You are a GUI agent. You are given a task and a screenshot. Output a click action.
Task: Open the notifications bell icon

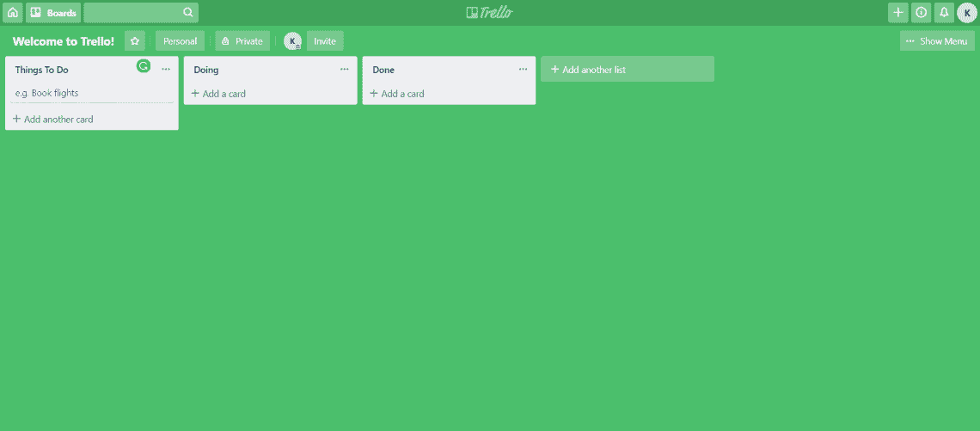[944, 13]
